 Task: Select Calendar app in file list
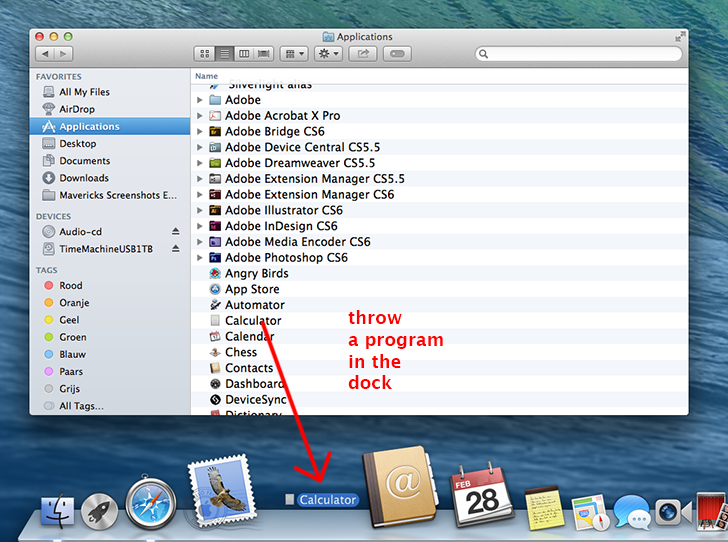pyautogui.click(x=439, y=337)
